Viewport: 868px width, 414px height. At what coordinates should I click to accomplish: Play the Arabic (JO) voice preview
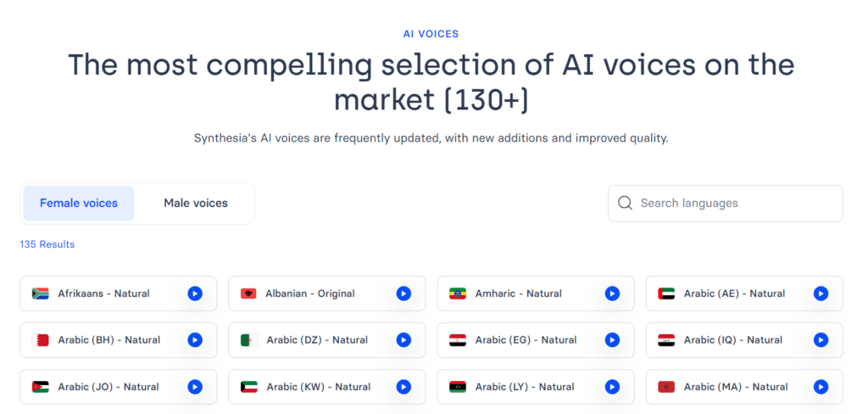tap(195, 387)
